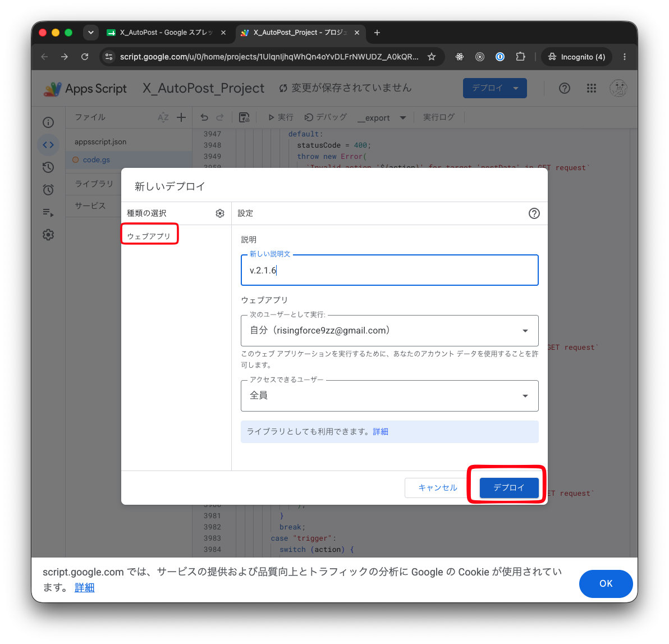Open the deployment type gear settings
669x644 pixels.
pos(220,213)
